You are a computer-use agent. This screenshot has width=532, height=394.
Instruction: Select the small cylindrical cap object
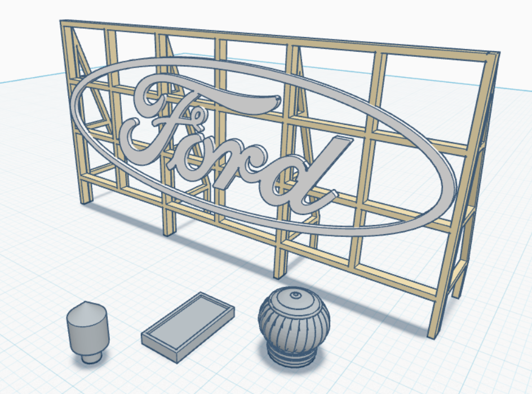tap(88, 332)
